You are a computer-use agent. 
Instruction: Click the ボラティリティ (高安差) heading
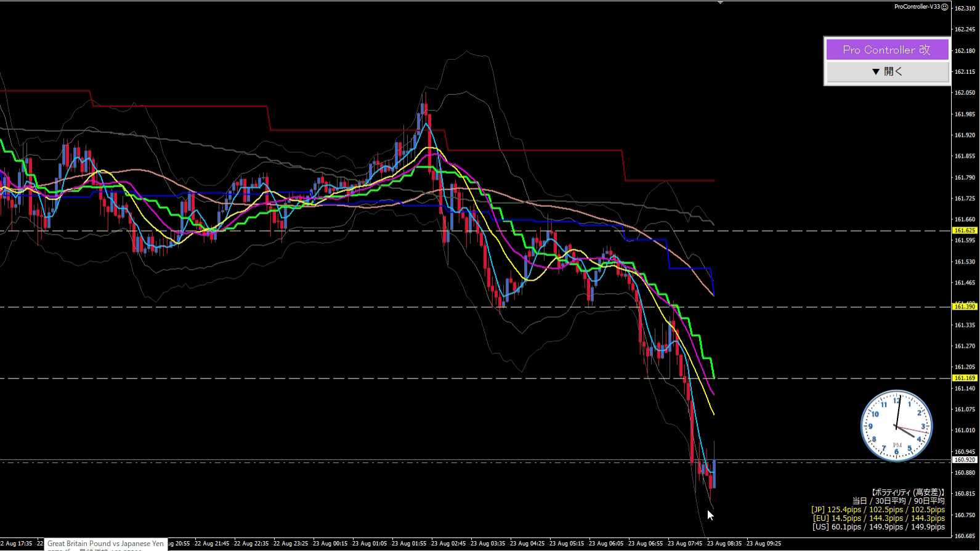908,493
